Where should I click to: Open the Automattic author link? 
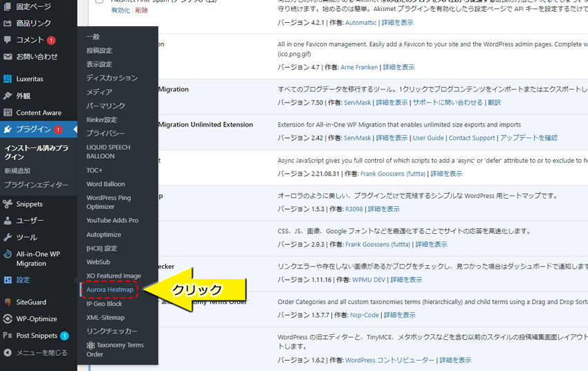click(360, 23)
